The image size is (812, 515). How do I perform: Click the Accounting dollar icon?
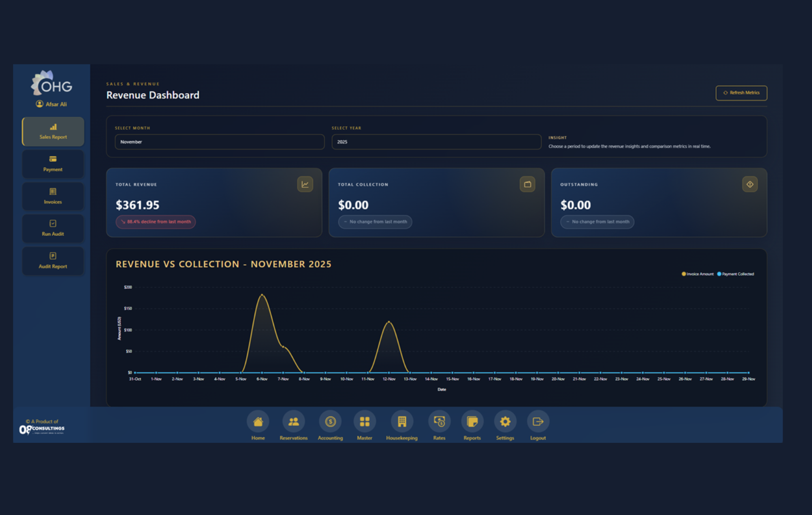click(x=330, y=422)
